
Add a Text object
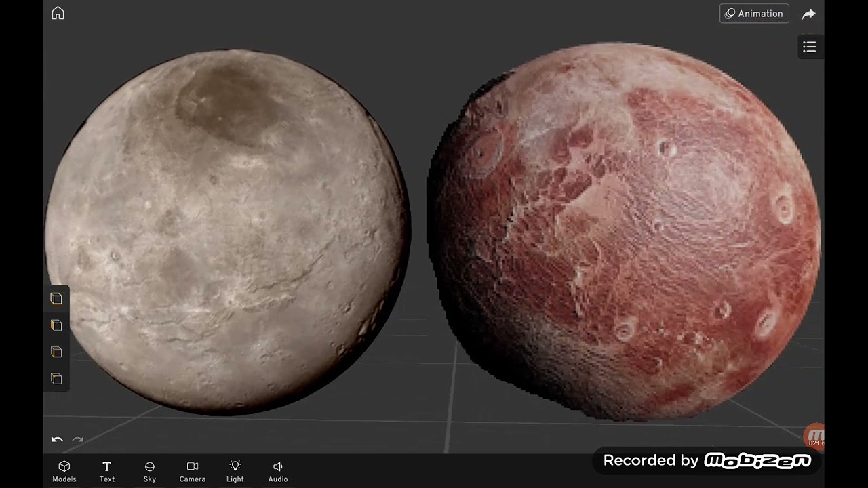coord(107,471)
